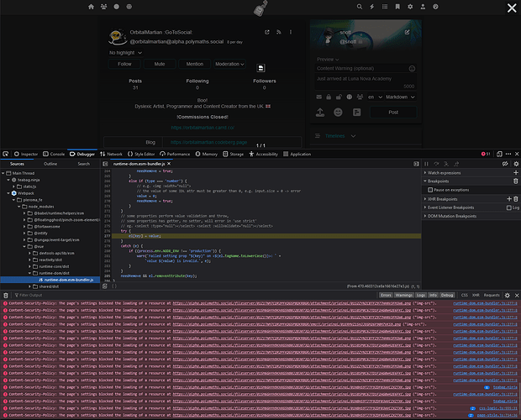This screenshot has height=420, width=521.
Task: Open the profile more-options vertical dots
Action: point(291,32)
